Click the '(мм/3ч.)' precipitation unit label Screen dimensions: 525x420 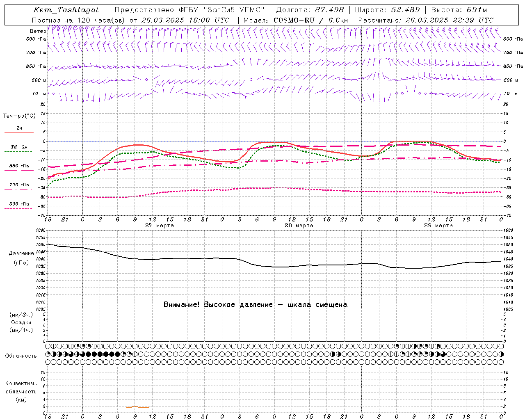click(x=21, y=315)
